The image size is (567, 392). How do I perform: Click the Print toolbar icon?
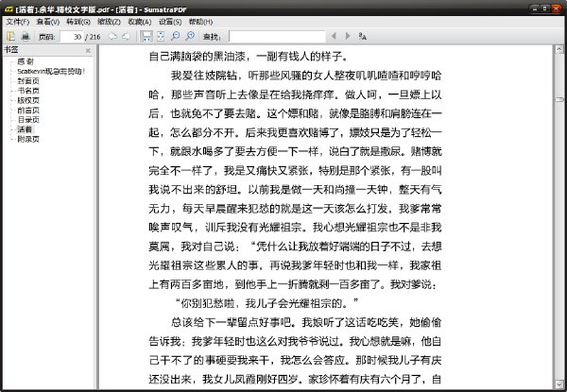(x=26, y=36)
